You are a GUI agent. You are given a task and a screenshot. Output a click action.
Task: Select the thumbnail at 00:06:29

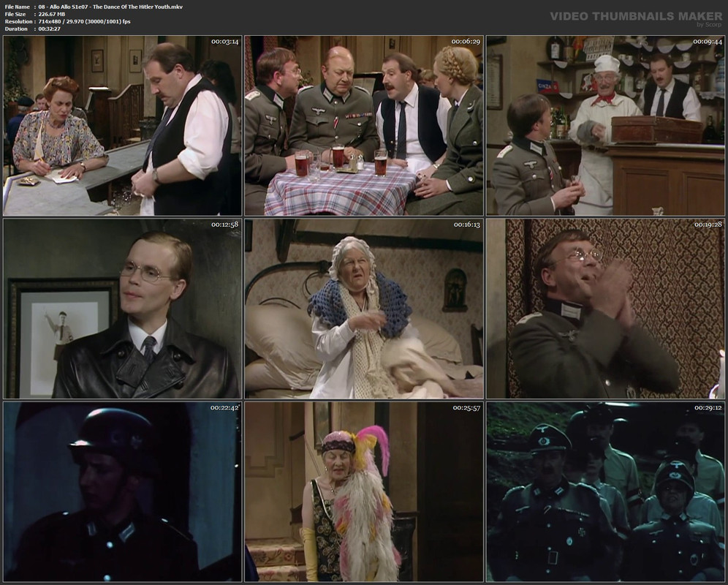(364, 126)
